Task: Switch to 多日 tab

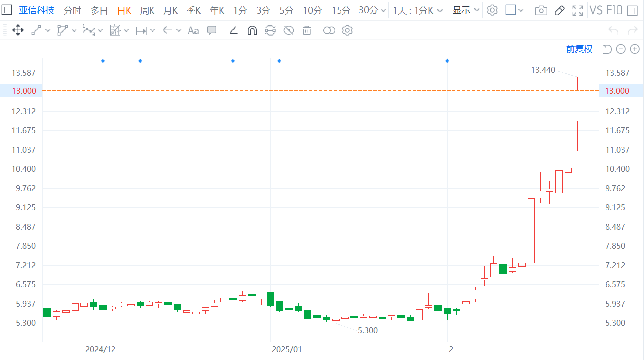Action: pos(99,10)
